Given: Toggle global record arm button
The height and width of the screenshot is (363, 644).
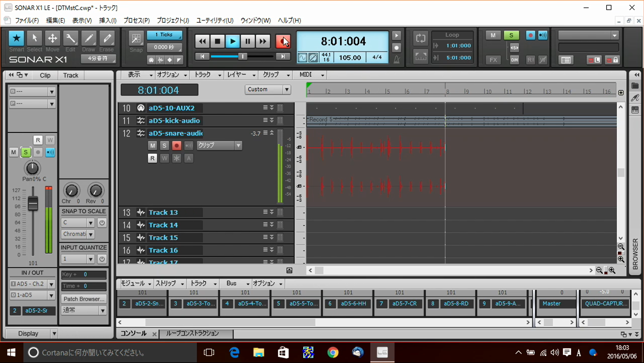Looking at the screenshot, I should coord(530,35).
